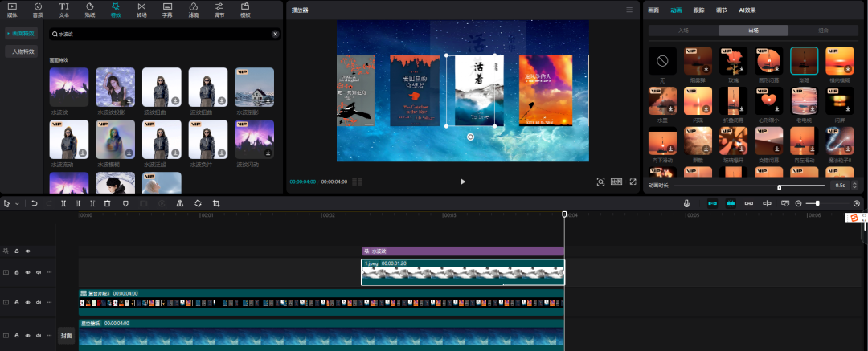This screenshot has width=868, height=351.
Task: Lock the 1.jpeg track
Action: (x=17, y=272)
